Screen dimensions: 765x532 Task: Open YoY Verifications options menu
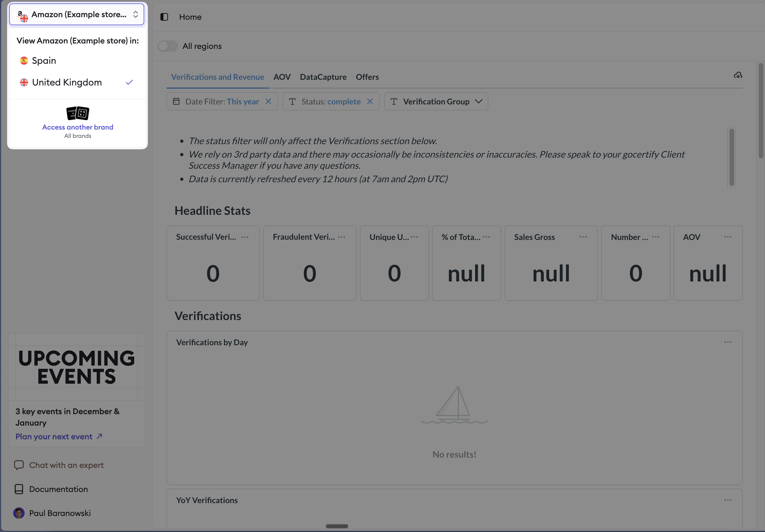(x=727, y=500)
